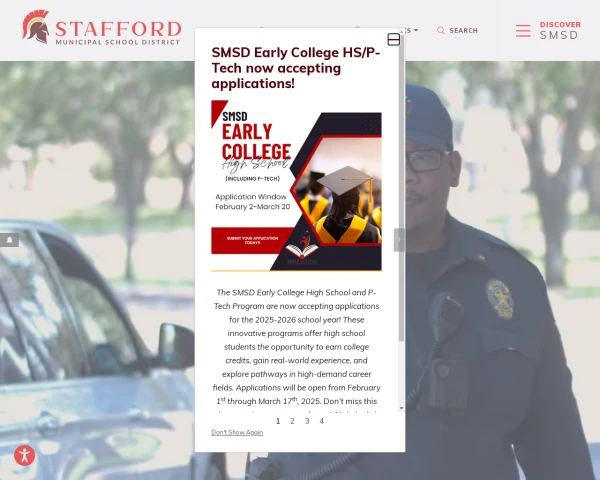
Task: Click the Submit Your Application Today banner
Action: [x=253, y=240]
